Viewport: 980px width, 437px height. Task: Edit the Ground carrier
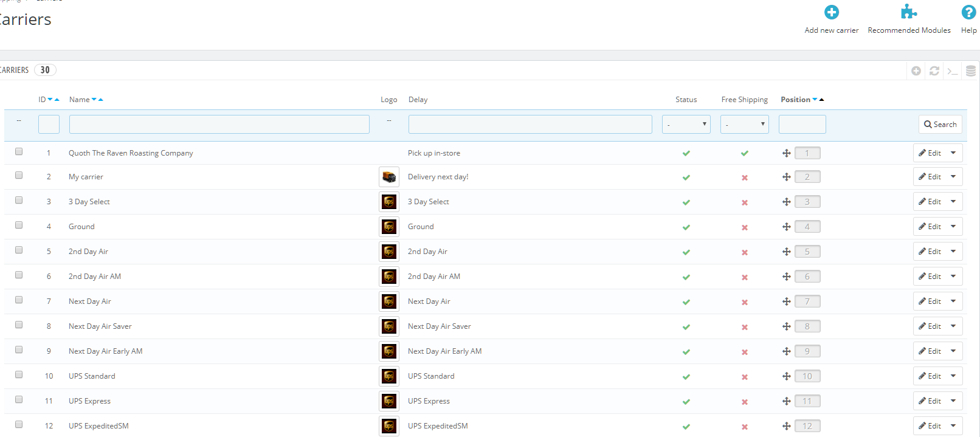(x=930, y=227)
